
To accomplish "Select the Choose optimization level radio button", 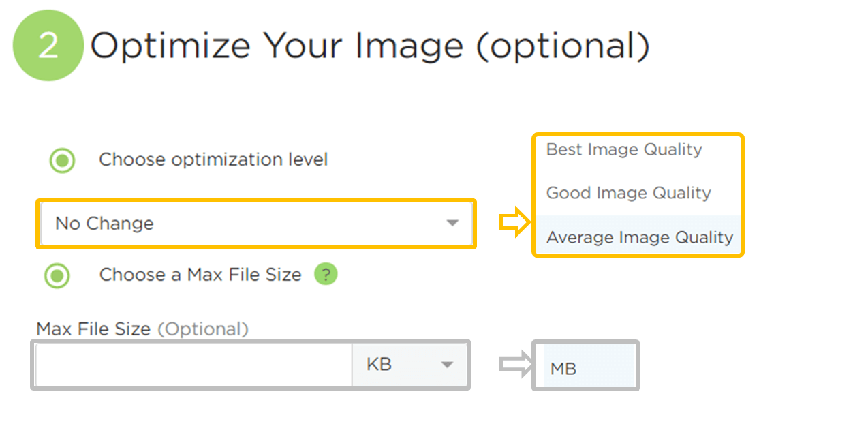I will pos(63,161).
